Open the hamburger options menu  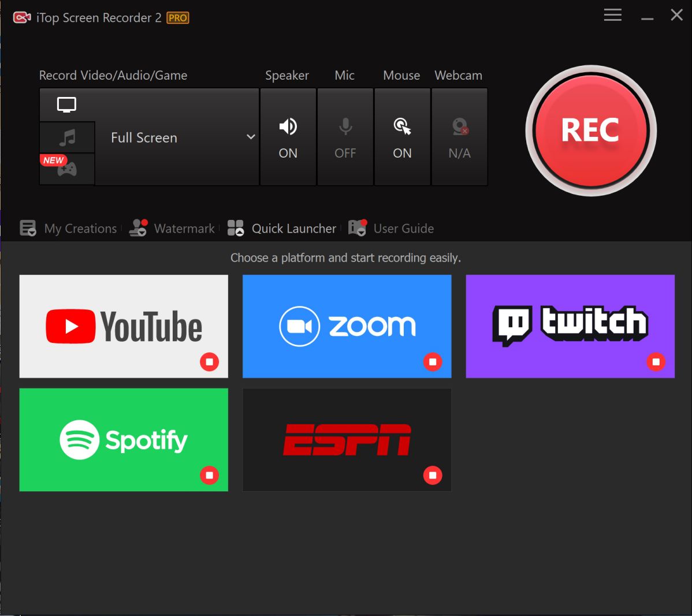pyautogui.click(x=613, y=14)
